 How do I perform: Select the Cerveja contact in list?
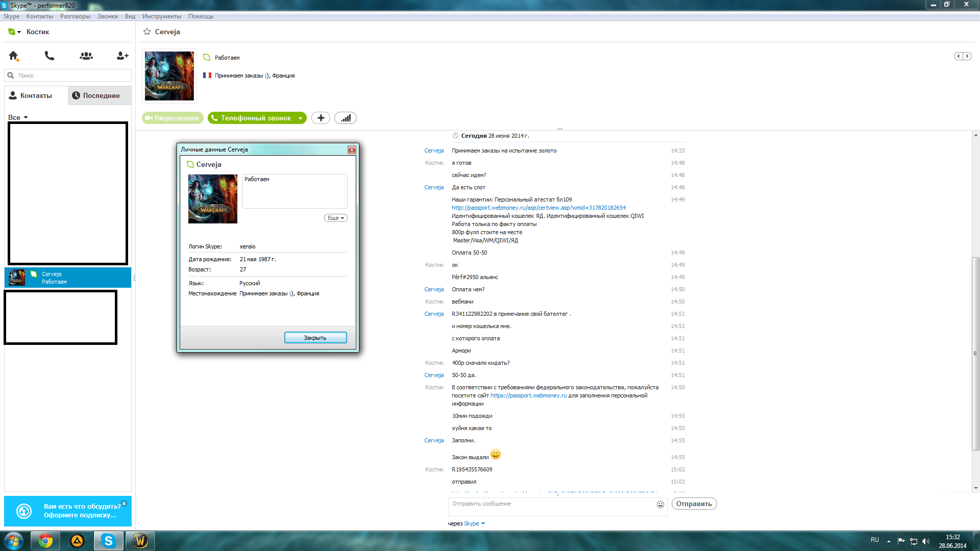point(68,278)
